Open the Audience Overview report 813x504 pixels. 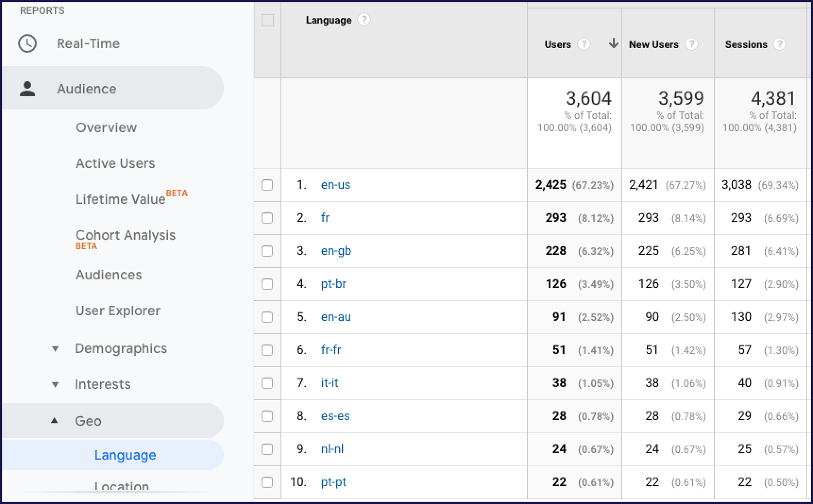106,127
